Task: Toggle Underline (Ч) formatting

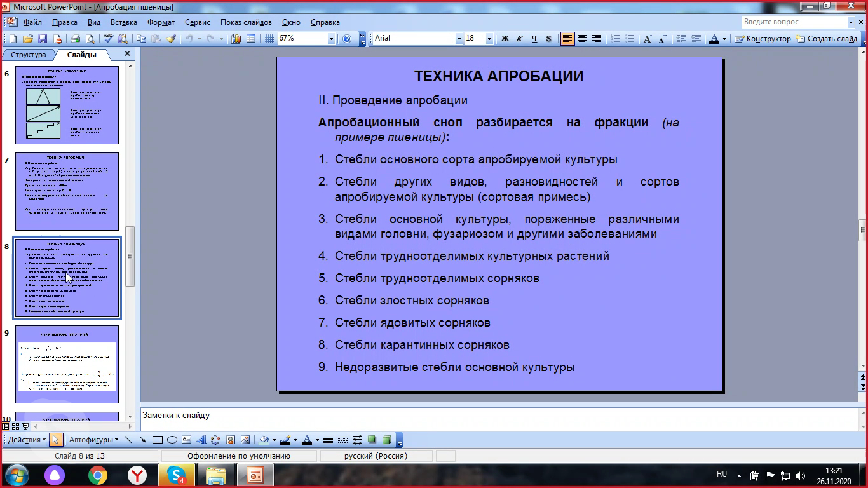Action: [x=534, y=39]
